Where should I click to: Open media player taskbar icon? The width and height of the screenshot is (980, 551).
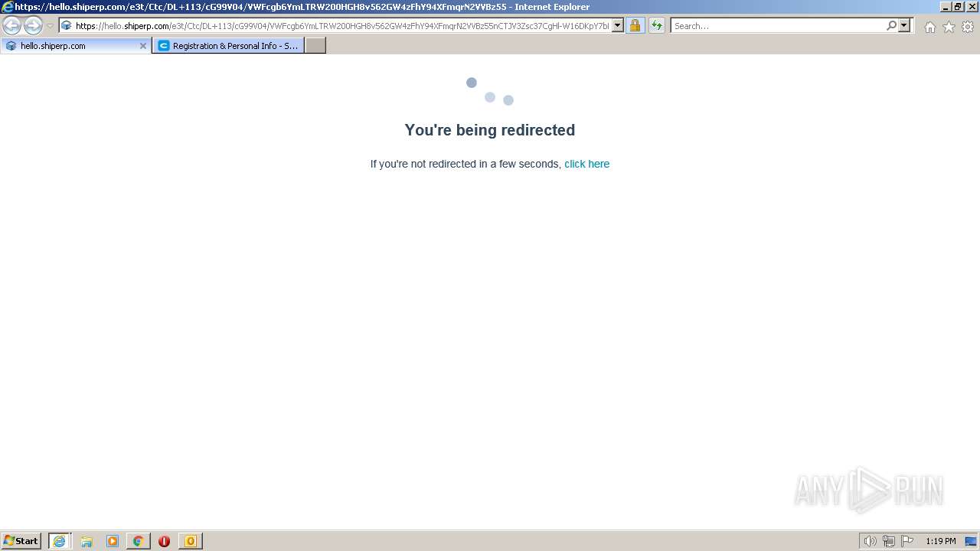[x=113, y=541]
